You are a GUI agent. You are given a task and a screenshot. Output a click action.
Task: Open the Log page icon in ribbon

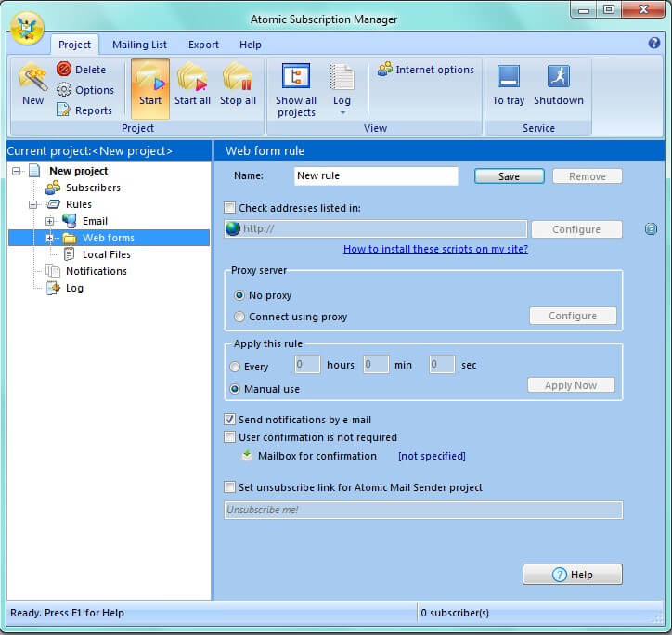(x=342, y=77)
